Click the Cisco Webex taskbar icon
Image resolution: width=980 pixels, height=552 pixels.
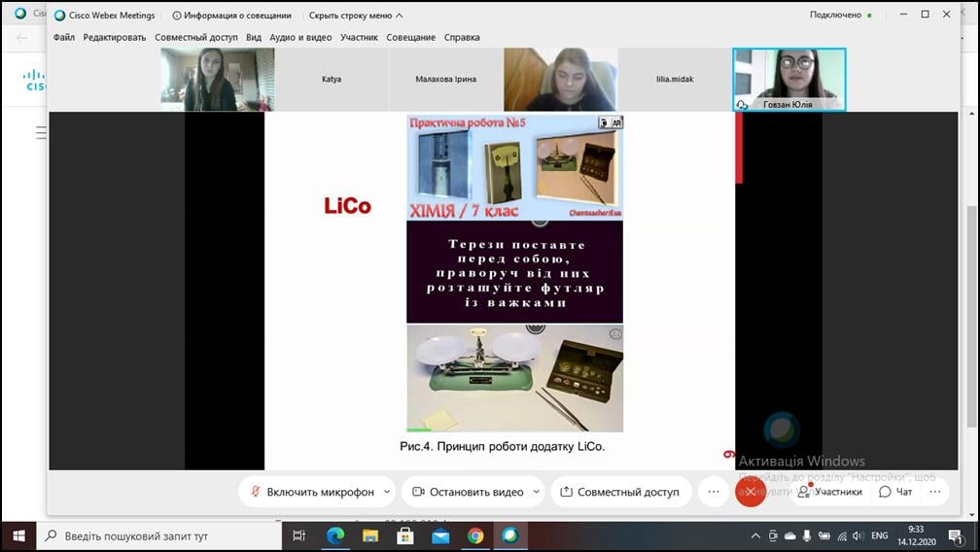tap(510, 535)
